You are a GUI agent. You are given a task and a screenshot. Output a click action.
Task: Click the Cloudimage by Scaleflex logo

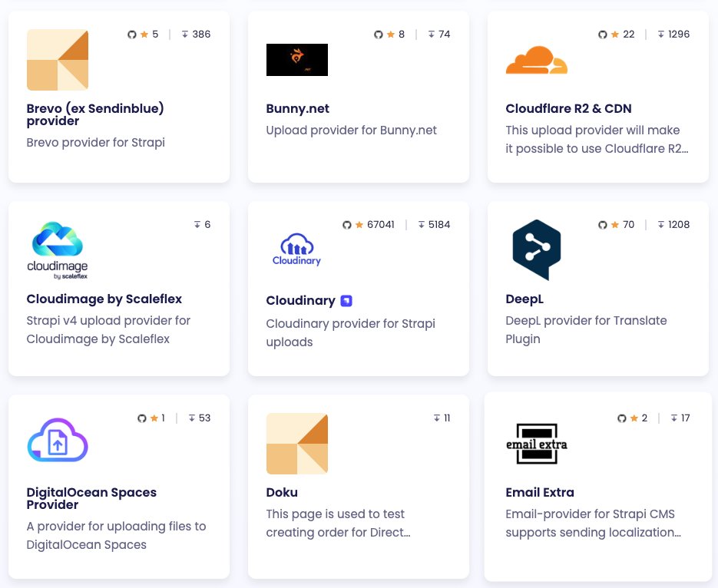coord(58,250)
